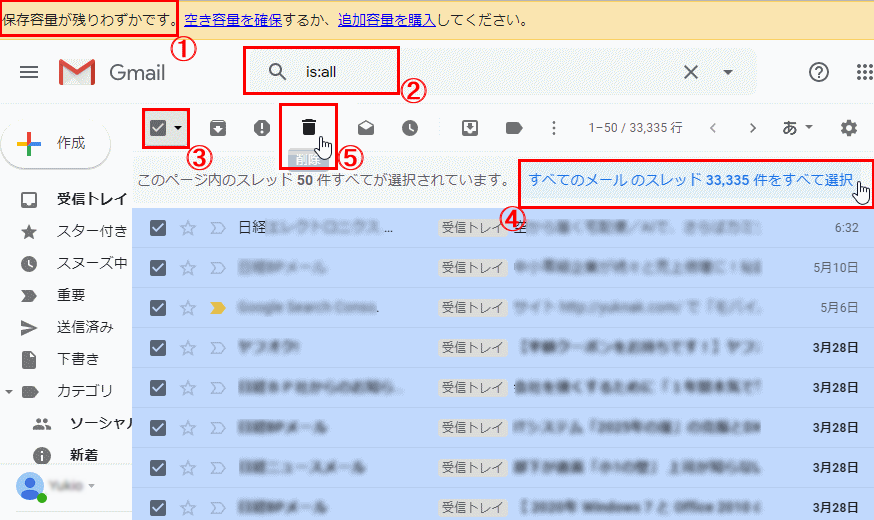Apply a label using the label icon
The image size is (874, 520).
[x=514, y=128]
